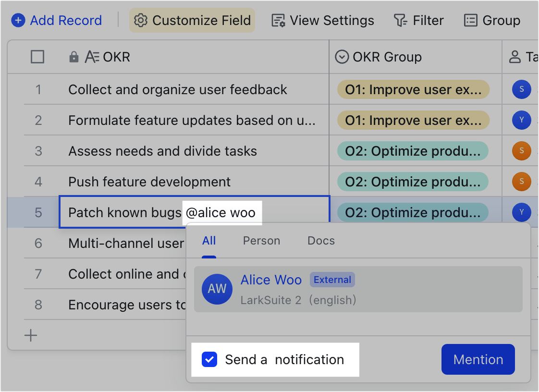Click the lock icon on the OKR column
The width and height of the screenshot is (539, 392).
coord(73,57)
